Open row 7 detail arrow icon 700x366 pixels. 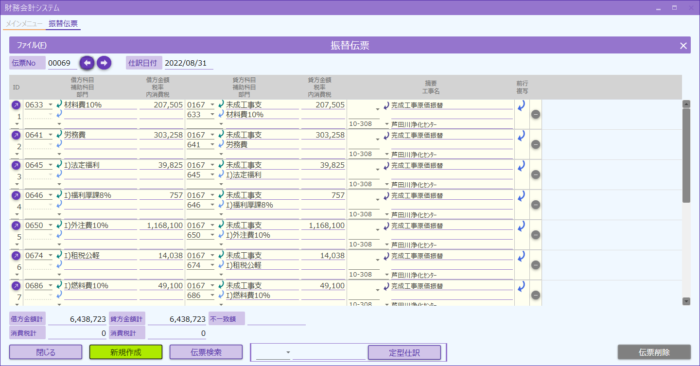pyautogui.click(x=16, y=286)
